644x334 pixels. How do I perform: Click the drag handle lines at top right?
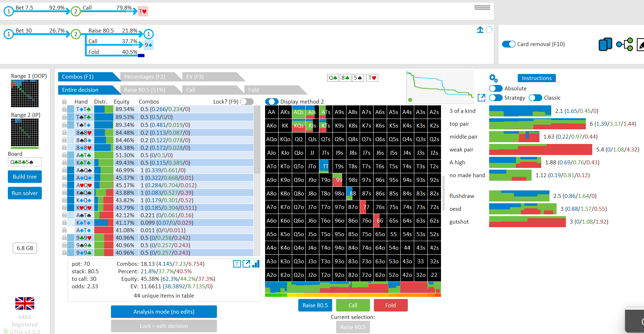point(482,8)
